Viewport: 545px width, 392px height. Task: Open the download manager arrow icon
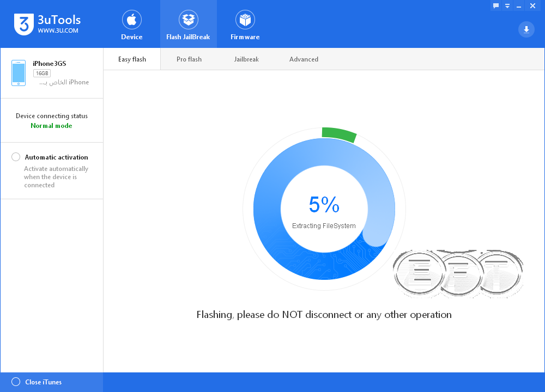[x=526, y=29]
